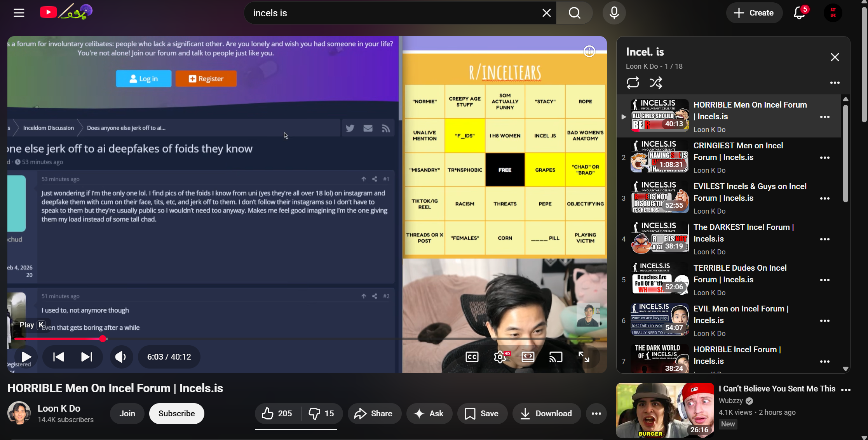Toggle shuffle playlist

click(x=656, y=83)
